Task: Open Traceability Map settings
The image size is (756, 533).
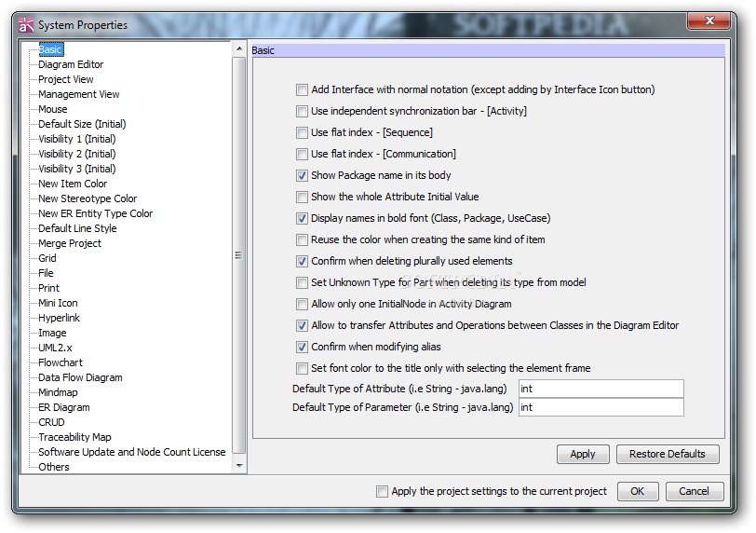Action: (74, 438)
